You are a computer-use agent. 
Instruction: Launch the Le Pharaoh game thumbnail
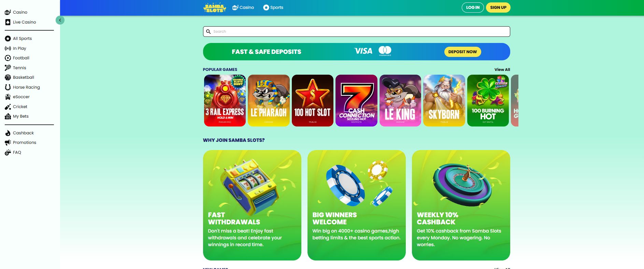(269, 101)
